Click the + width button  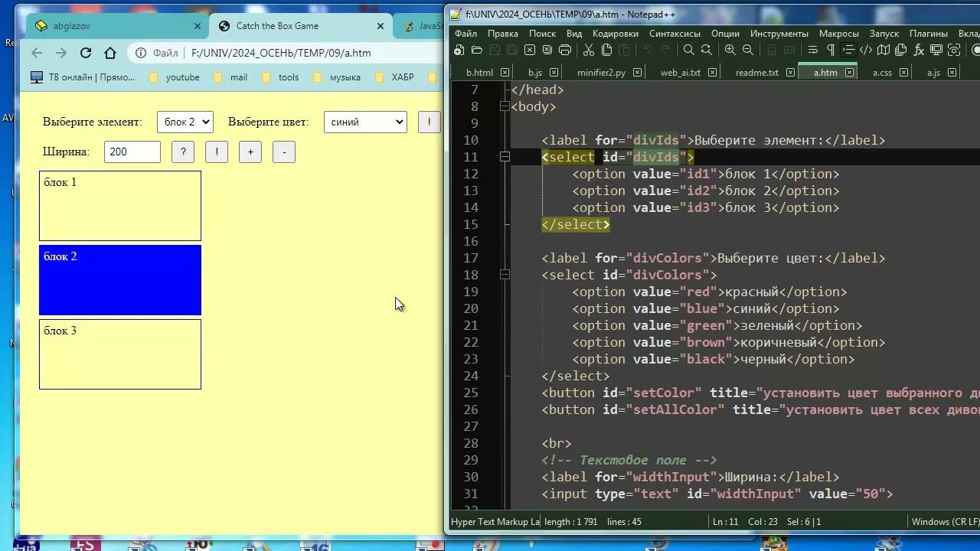point(250,152)
